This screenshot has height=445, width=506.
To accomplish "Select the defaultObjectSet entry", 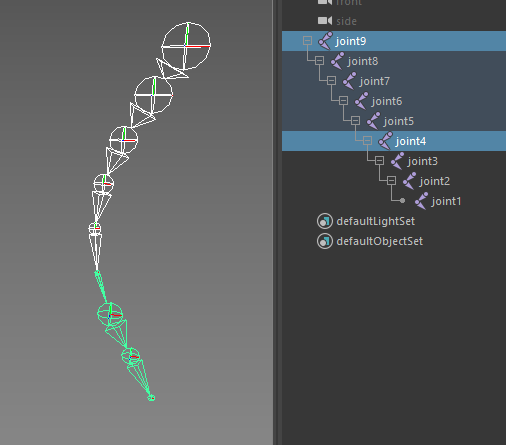I will [380, 241].
